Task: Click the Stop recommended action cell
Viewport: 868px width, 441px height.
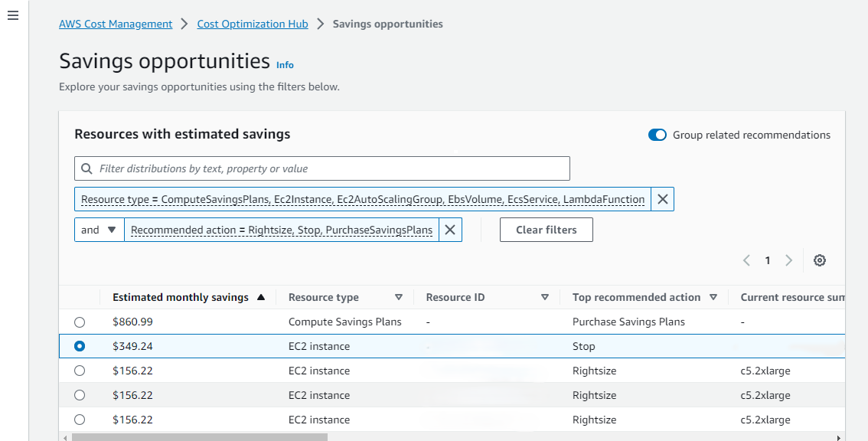Action: click(x=583, y=346)
